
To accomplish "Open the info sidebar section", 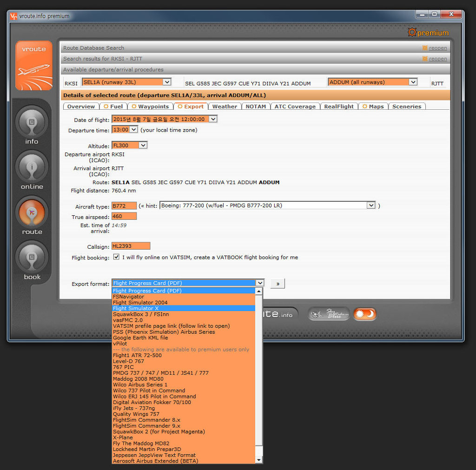I will pos(32,122).
